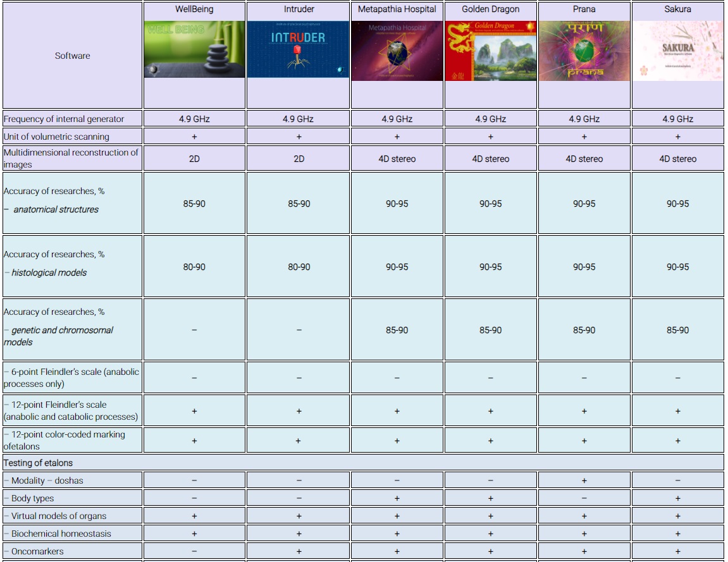This screenshot has width=728, height=562.
Task: Click Multidimensional reconstruction of images label
Action: 71,158
